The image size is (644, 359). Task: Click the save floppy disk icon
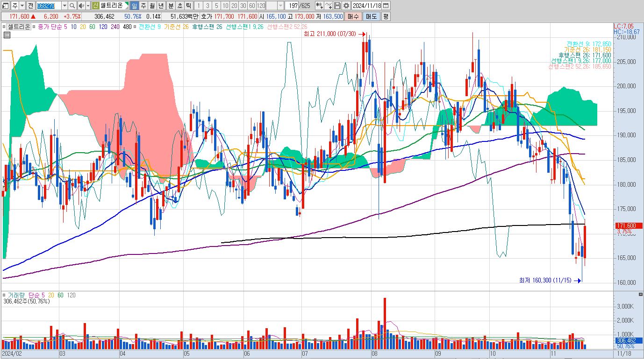pos(337,6)
